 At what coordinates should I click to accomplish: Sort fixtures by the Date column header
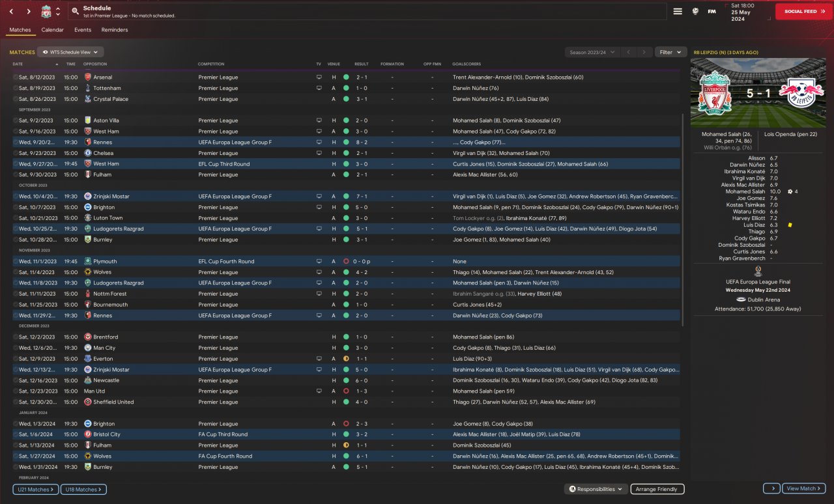18,64
